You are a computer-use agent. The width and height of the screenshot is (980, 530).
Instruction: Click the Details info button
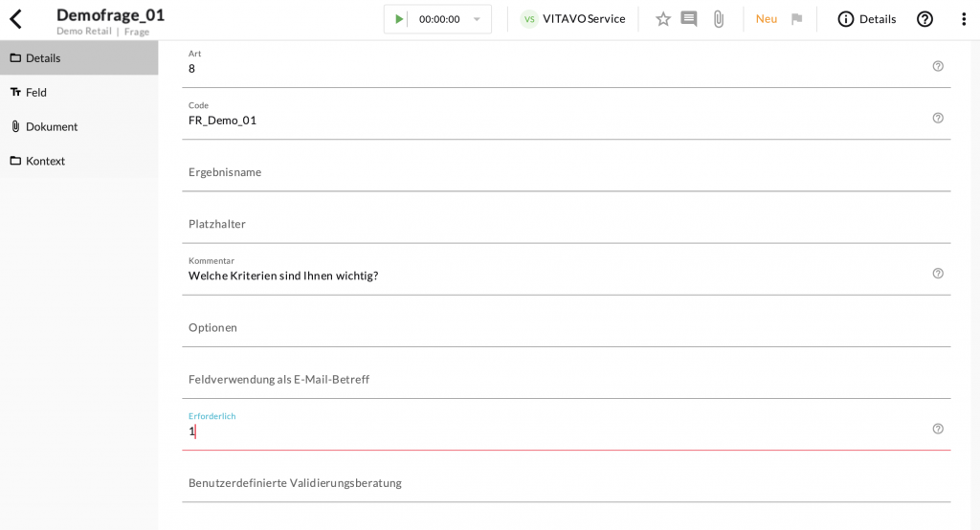tap(866, 19)
